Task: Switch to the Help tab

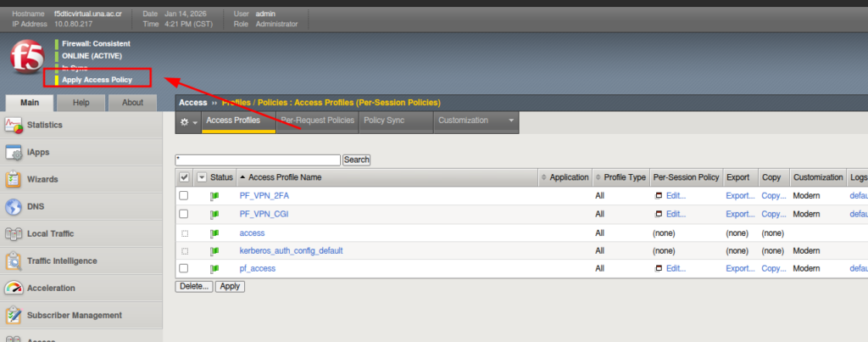Action: click(x=81, y=103)
